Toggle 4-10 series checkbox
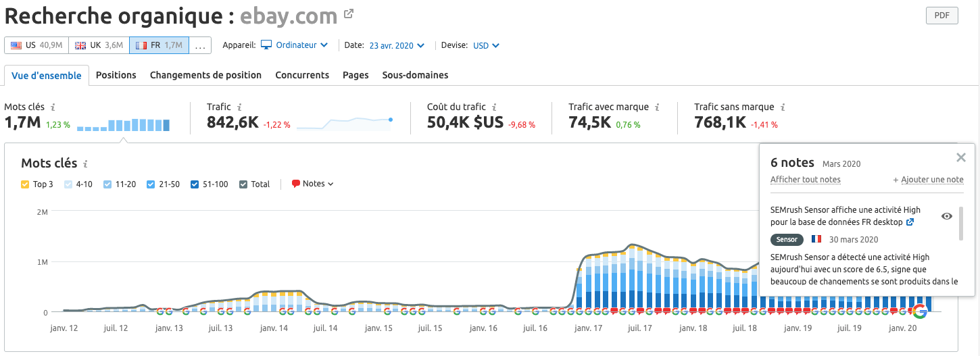The image size is (980, 356). point(68,184)
